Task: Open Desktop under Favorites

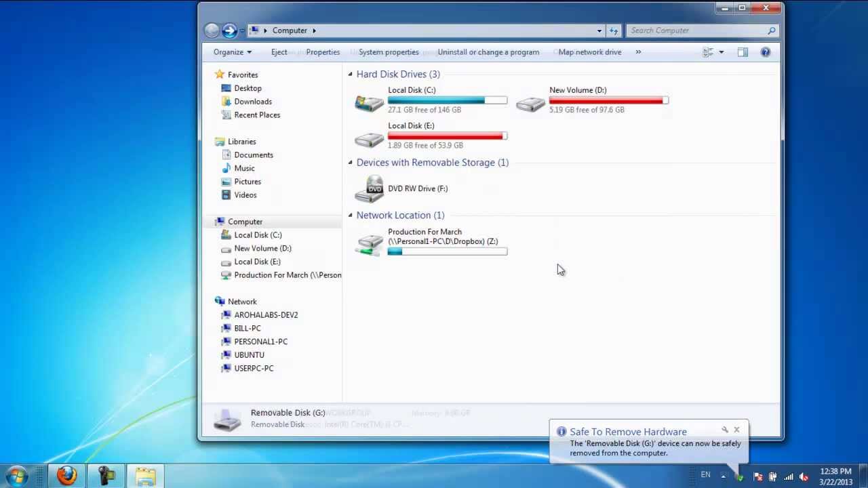Action: coord(248,88)
